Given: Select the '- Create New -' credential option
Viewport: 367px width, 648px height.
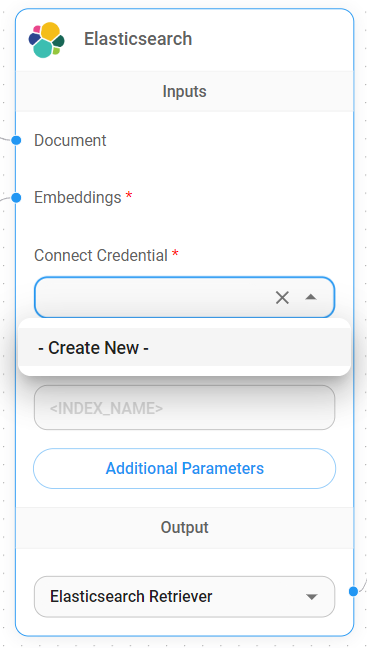Looking at the screenshot, I should tap(184, 348).
